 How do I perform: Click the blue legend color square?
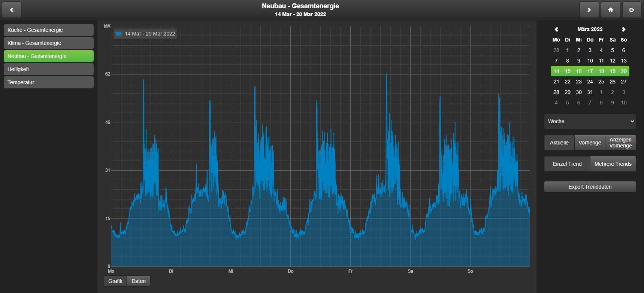pos(118,34)
